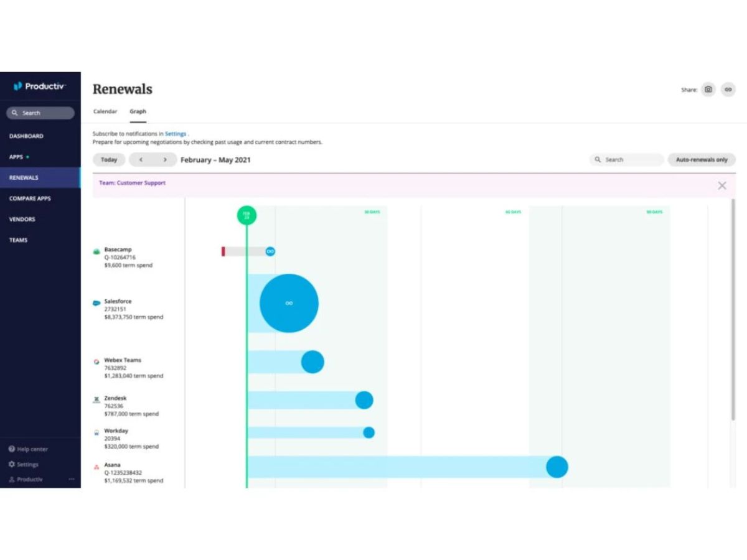The height and width of the screenshot is (560, 747).
Task: Click the Webex Teams renewal bubble
Action: click(x=312, y=362)
